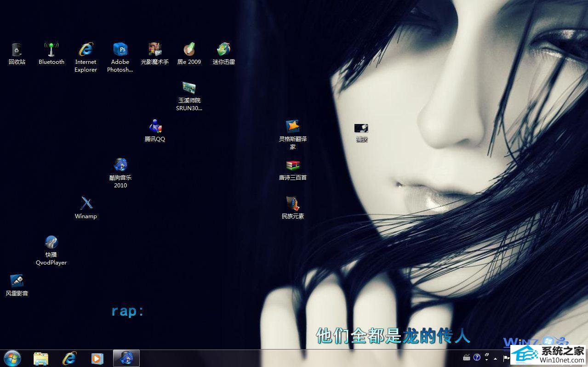
Task: Open 酷狗音乐 2010 desktop icon
Action: coord(120,173)
